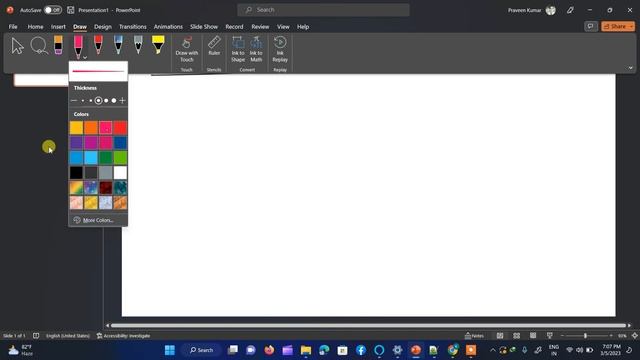
Task: Open the View tab
Action: tap(283, 27)
